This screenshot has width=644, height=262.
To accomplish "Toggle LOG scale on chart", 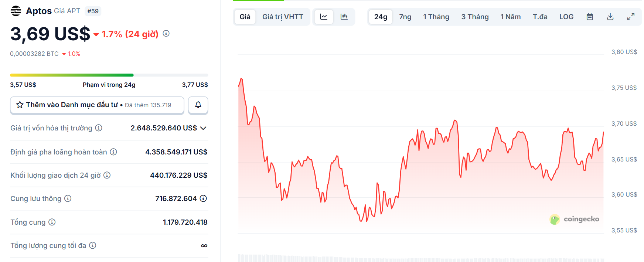I will click(566, 17).
